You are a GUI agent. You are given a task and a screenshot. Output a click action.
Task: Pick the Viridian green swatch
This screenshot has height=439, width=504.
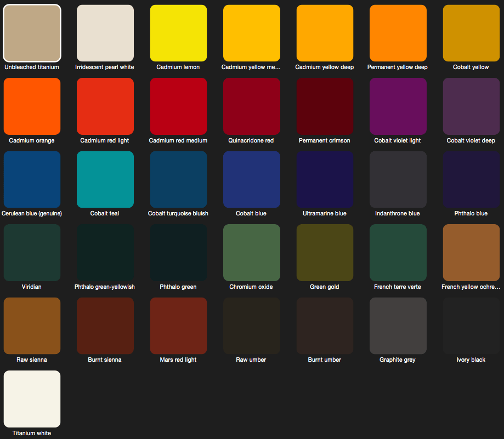(x=32, y=253)
